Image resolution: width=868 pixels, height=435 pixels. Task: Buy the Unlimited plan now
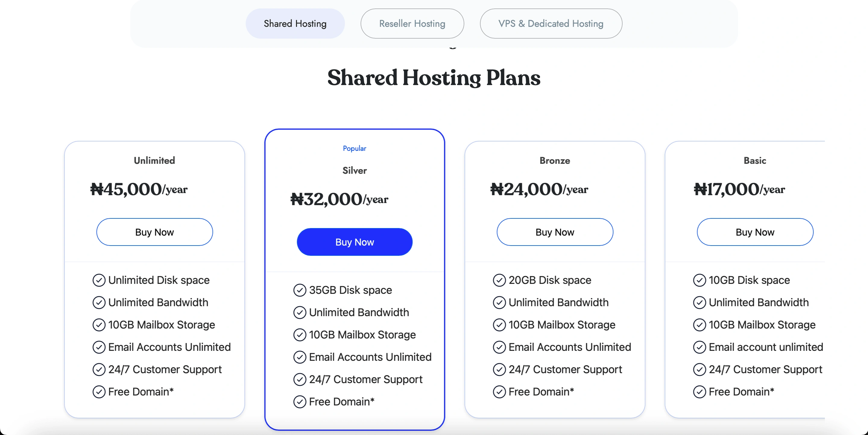[x=154, y=232]
